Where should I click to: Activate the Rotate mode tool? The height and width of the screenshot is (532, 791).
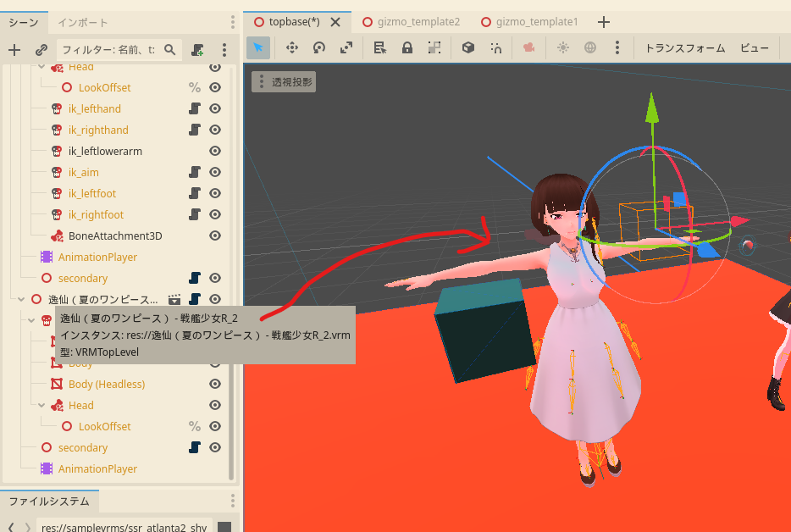tap(318, 47)
